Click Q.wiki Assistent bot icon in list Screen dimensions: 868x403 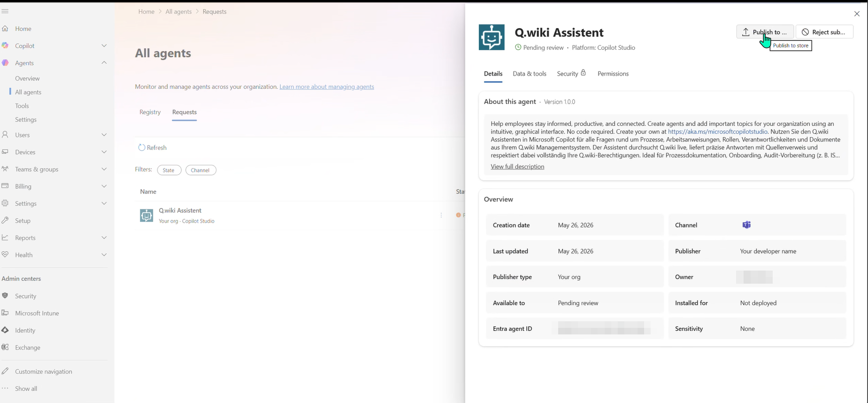click(x=146, y=216)
